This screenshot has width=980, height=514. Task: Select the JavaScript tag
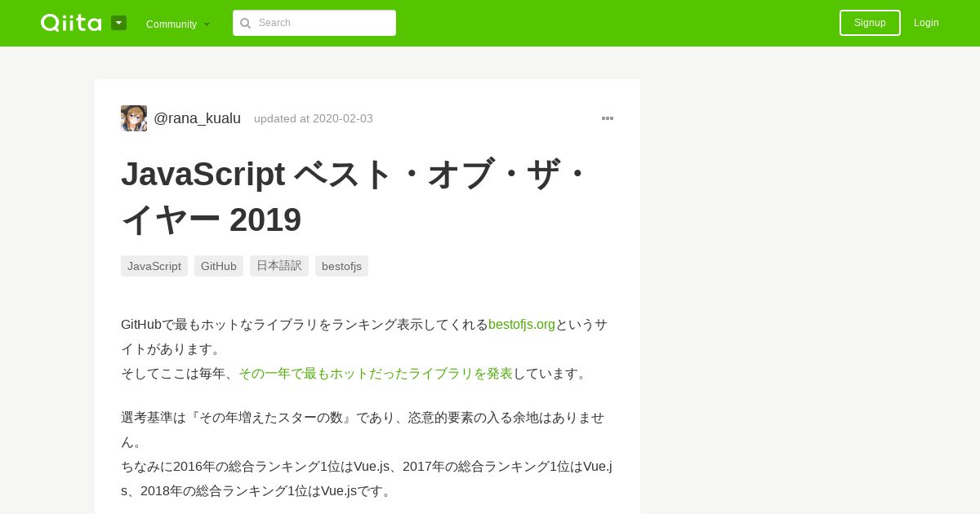pyautogui.click(x=154, y=266)
